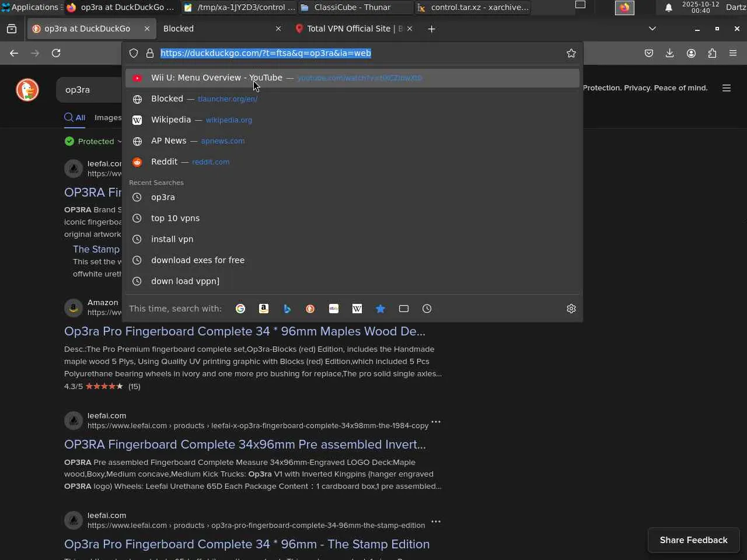This screenshot has height=560, width=747.
Task: Click Share Feedback button
Action: [x=694, y=540]
